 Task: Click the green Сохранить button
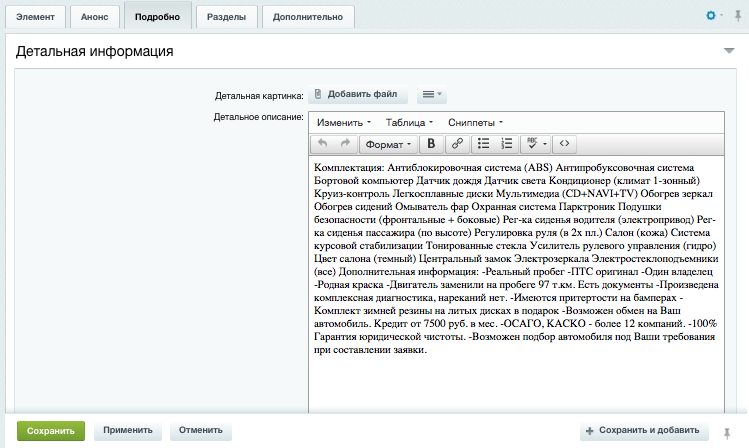[x=50, y=431]
